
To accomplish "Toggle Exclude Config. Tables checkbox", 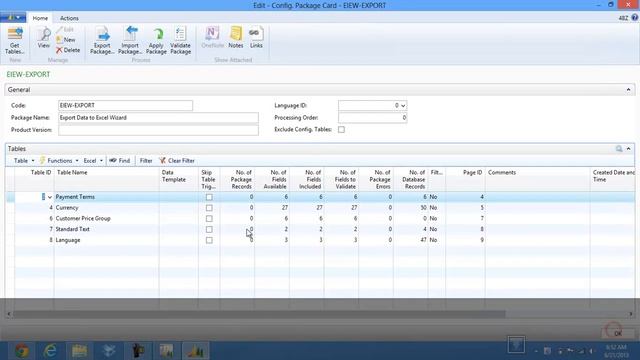I will (x=342, y=129).
